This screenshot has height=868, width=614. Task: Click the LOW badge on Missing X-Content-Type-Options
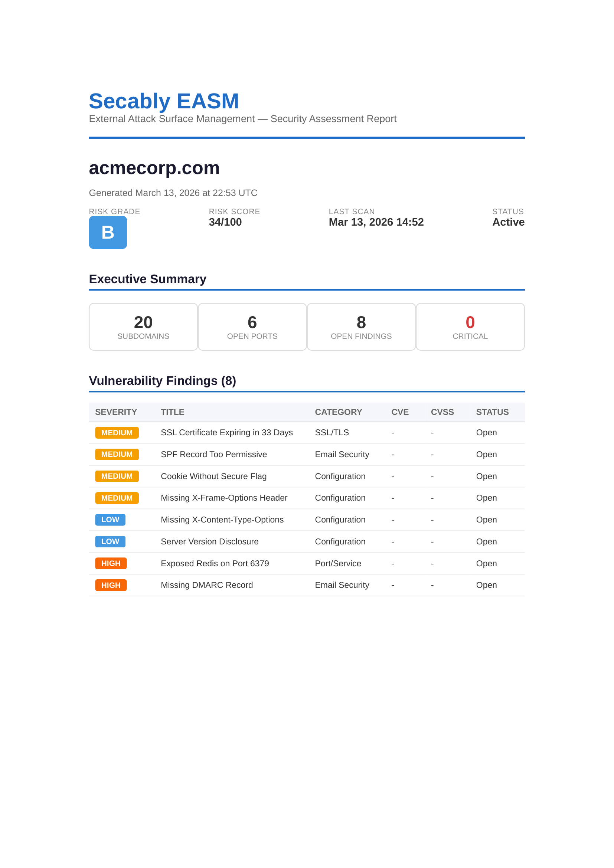coord(110,520)
